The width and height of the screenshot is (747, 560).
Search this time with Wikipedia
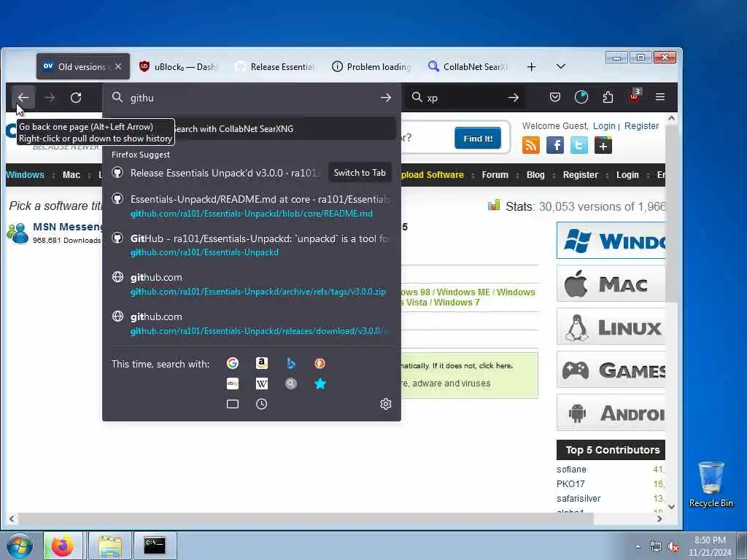pyautogui.click(x=262, y=384)
